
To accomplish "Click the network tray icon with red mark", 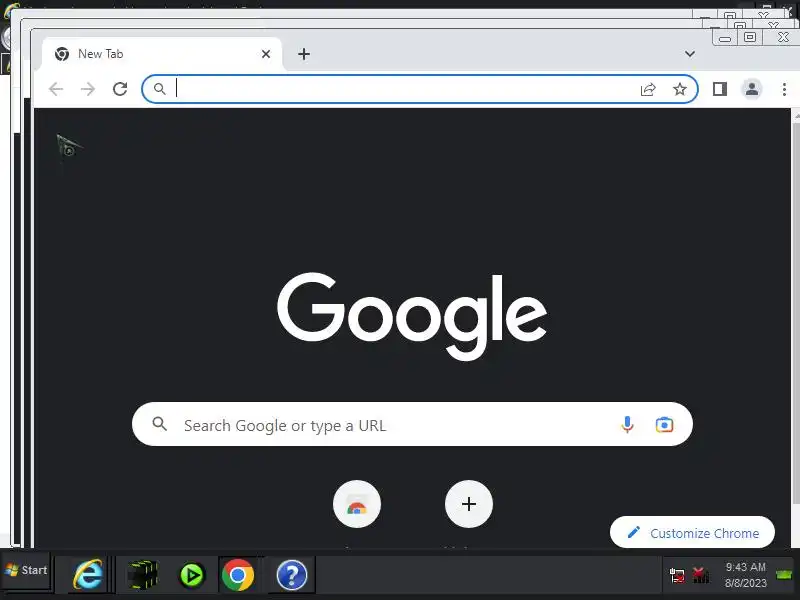I will coord(677,576).
